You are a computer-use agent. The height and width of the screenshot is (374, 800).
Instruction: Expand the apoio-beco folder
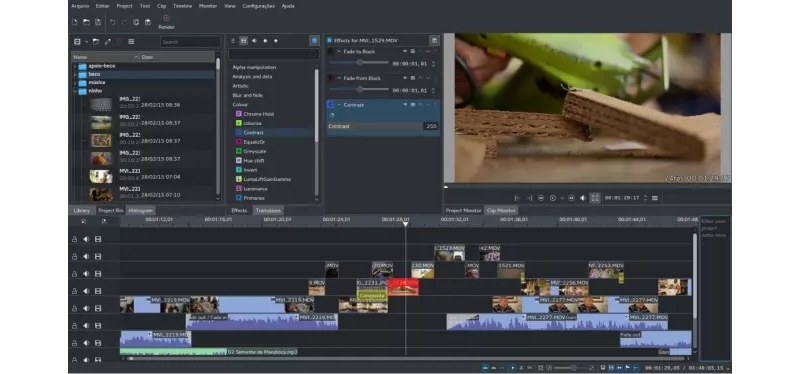click(x=75, y=66)
